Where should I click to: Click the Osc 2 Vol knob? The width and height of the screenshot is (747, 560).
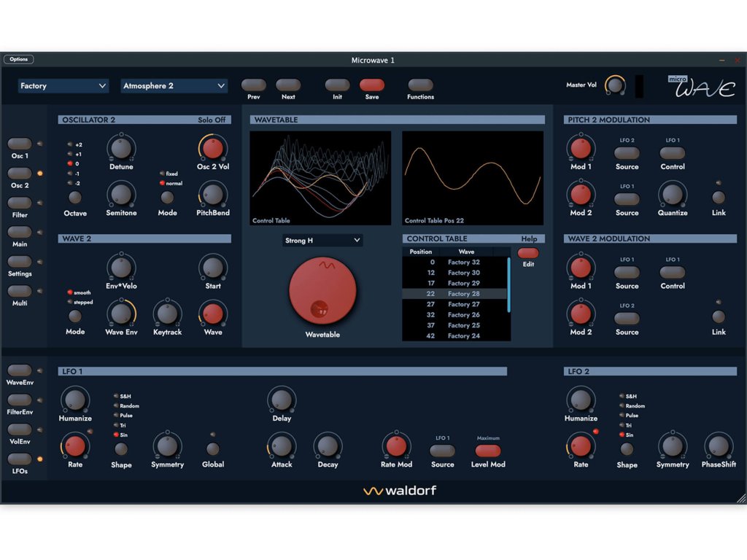pyautogui.click(x=212, y=148)
